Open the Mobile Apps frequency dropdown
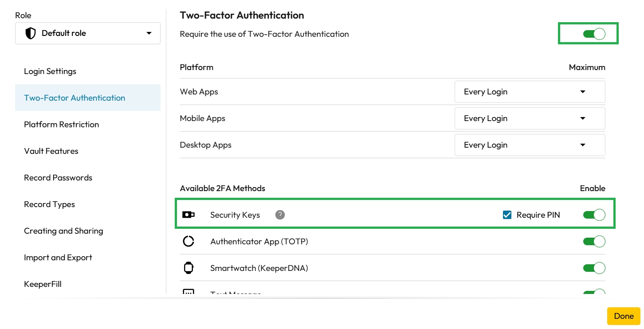644x329 pixels. click(x=530, y=118)
